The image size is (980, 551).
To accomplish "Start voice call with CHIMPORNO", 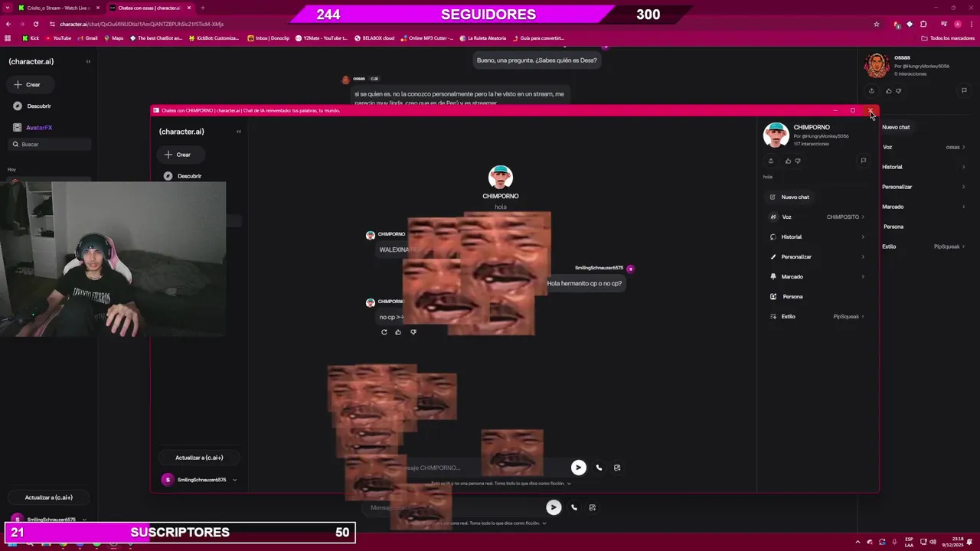I will (599, 468).
